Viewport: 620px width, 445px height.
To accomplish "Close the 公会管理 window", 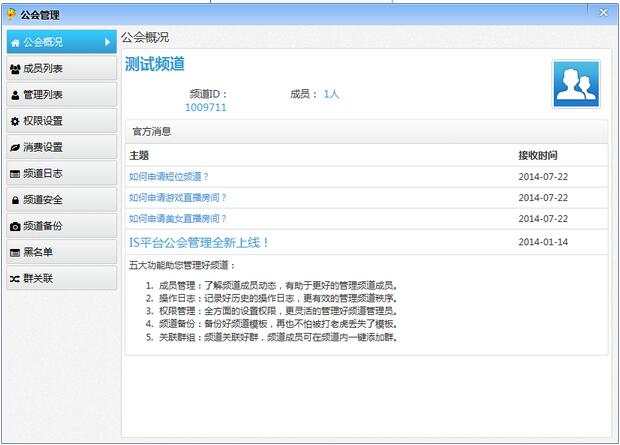I will pyautogui.click(x=603, y=13).
